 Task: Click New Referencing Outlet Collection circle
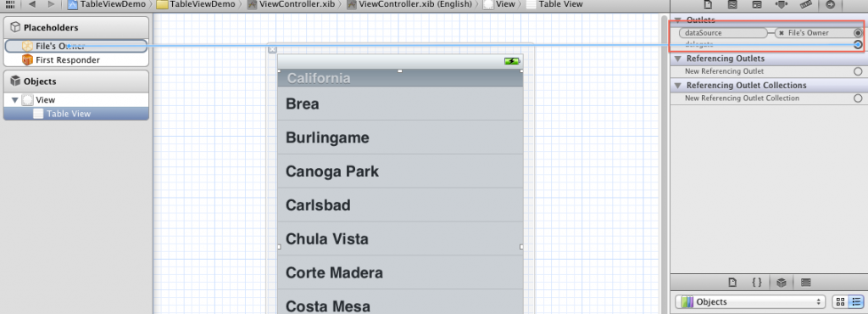click(x=858, y=98)
